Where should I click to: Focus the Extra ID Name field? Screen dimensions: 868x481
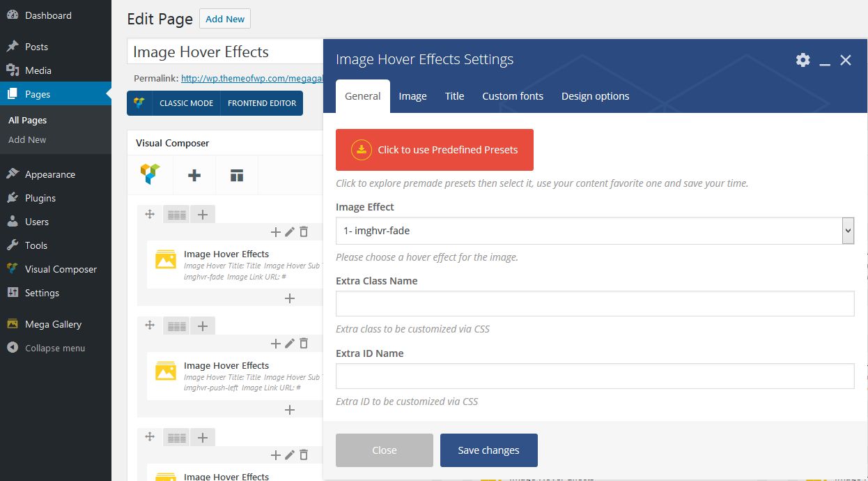pyautogui.click(x=595, y=376)
